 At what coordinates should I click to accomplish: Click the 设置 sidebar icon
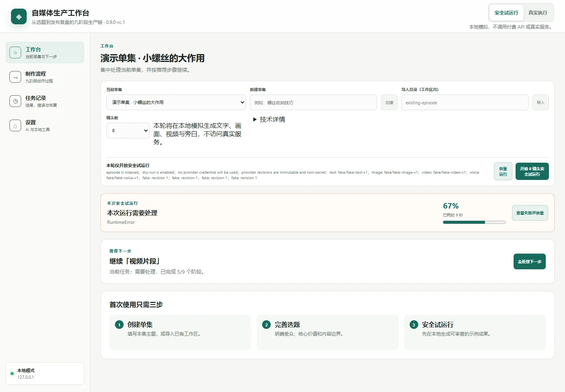pyautogui.click(x=15, y=125)
